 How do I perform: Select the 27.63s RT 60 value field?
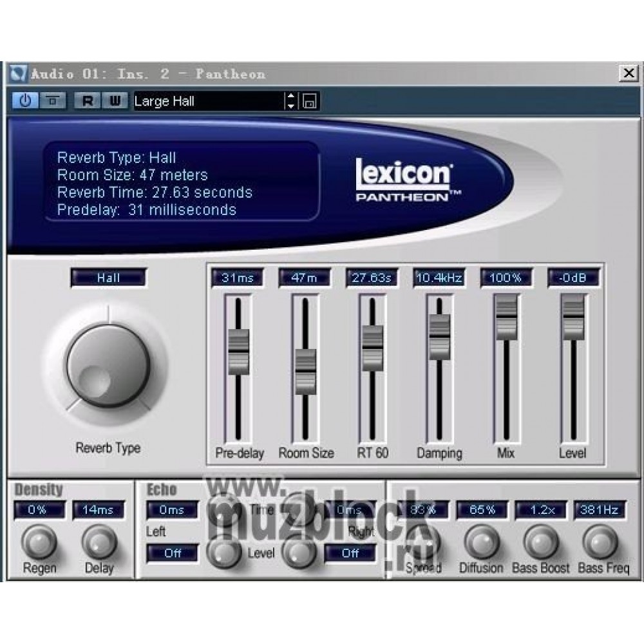point(372,278)
